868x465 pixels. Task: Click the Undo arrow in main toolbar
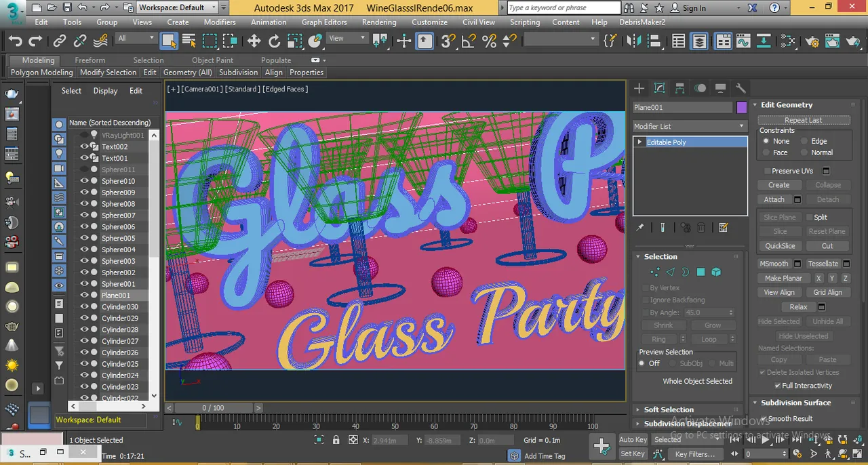tap(15, 41)
